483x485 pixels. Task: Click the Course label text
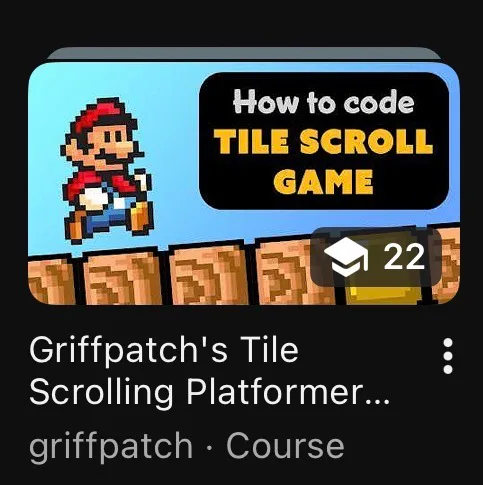(285, 446)
